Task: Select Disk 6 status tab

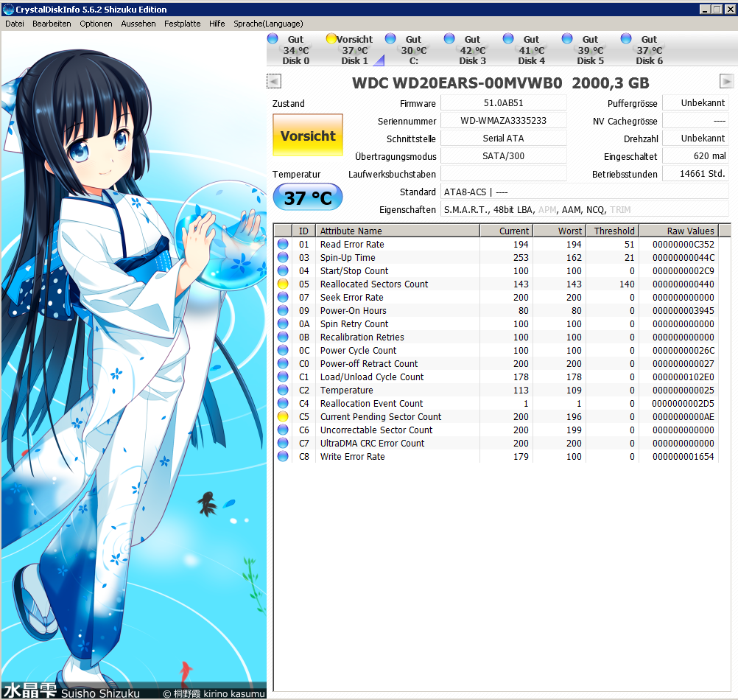Action: [649, 49]
